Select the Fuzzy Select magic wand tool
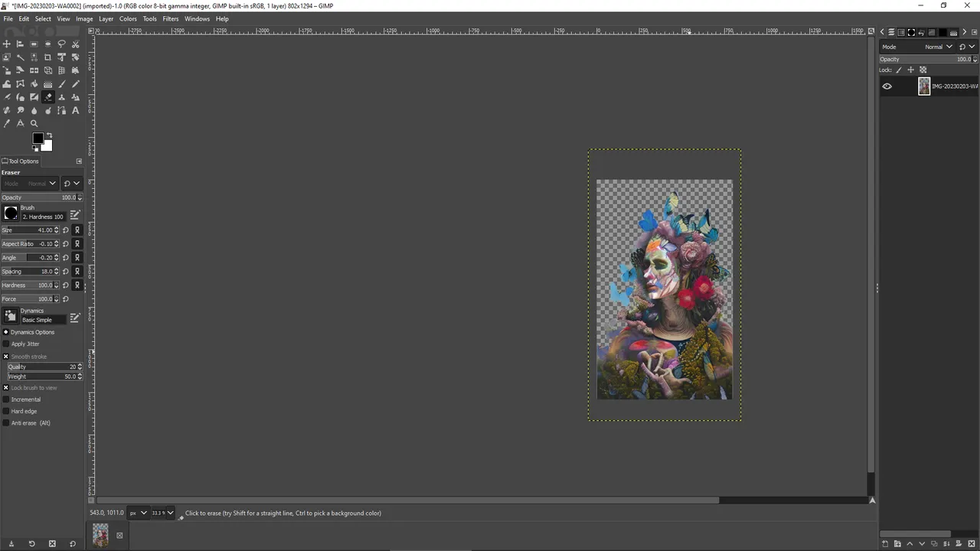 (x=20, y=57)
